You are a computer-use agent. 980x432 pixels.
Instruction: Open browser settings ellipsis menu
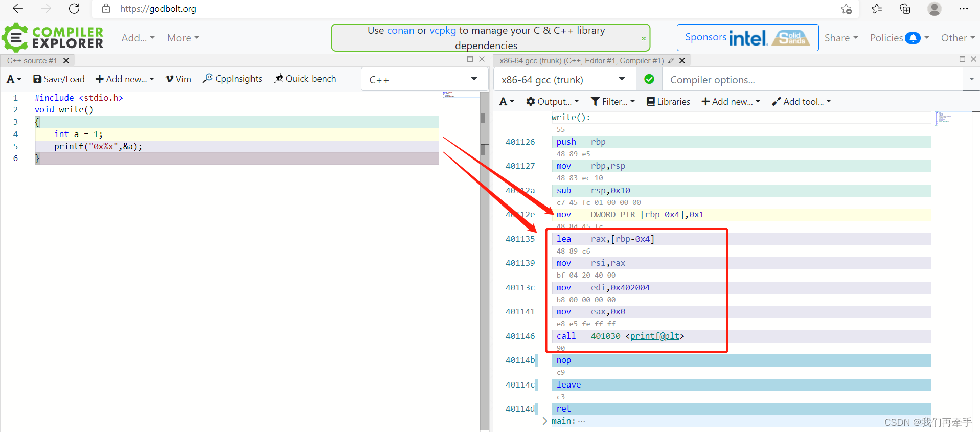click(964, 9)
